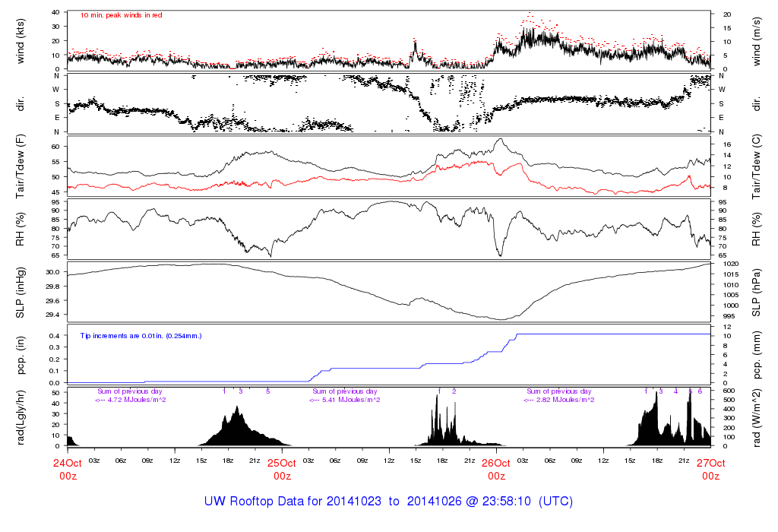The image size is (778, 532).
Task: Select the '26Oct 00z' date label
Action: tap(496, 470)
